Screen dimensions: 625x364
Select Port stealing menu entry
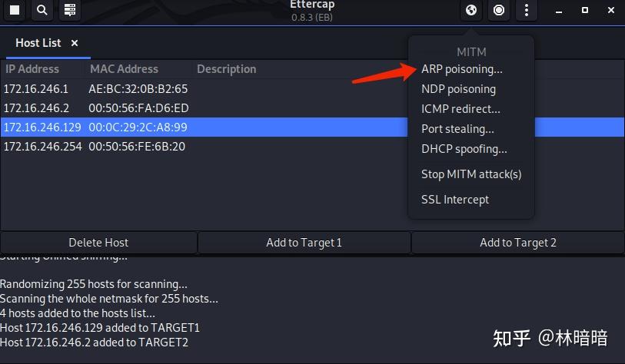457,129
